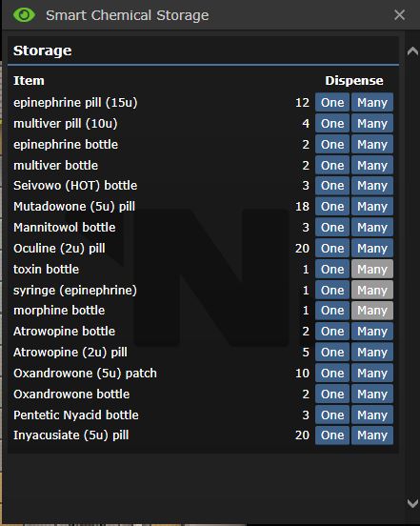
Task: Select the 'Inyacusiate (5u) pill' item name
Action: [x=71, y=435]
